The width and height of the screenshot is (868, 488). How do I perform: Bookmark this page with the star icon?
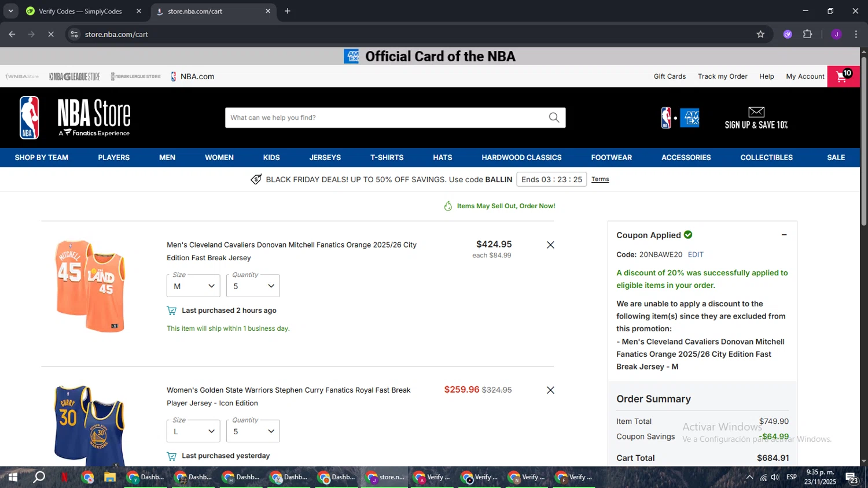760,34
